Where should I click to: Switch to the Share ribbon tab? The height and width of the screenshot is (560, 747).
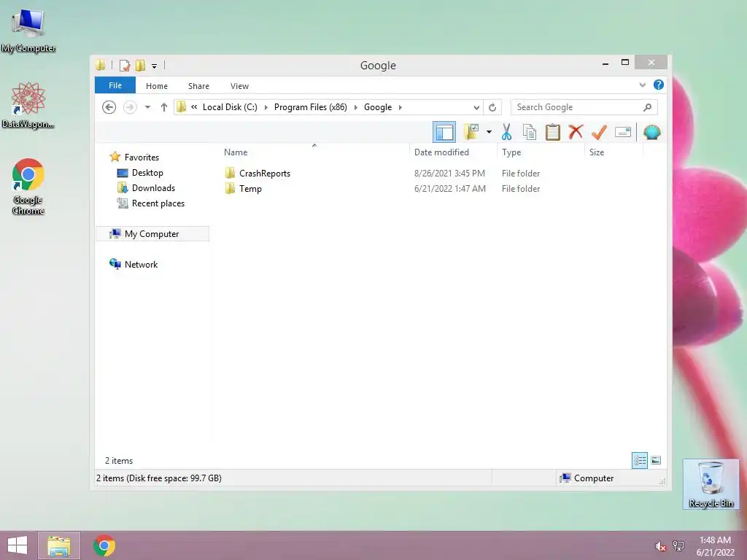pos(198,86)
